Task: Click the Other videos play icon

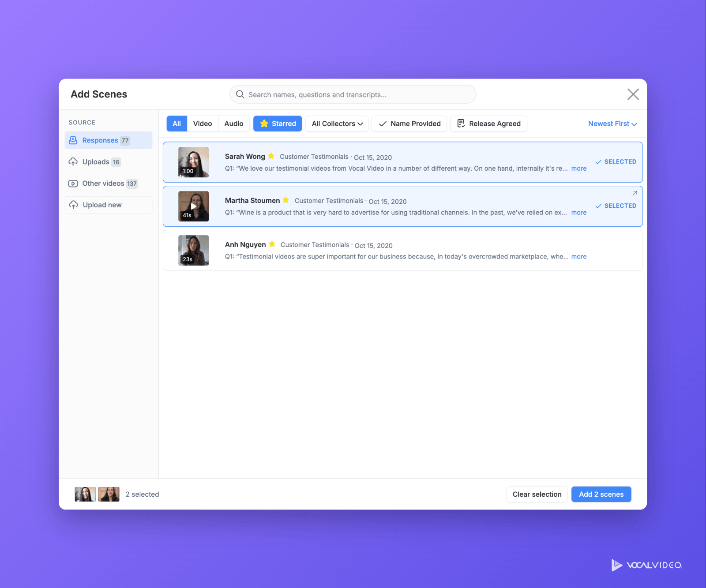Action: point(73,184)
